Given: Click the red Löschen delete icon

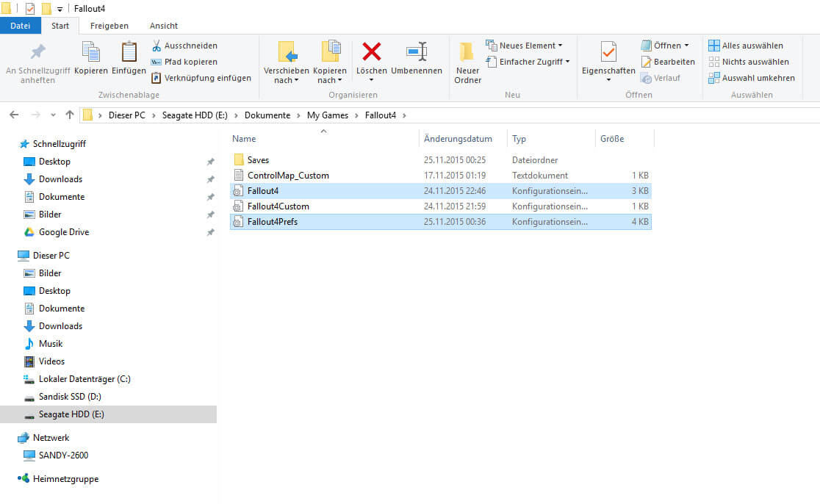Looking at the screenshot, I should coord(372,51).
